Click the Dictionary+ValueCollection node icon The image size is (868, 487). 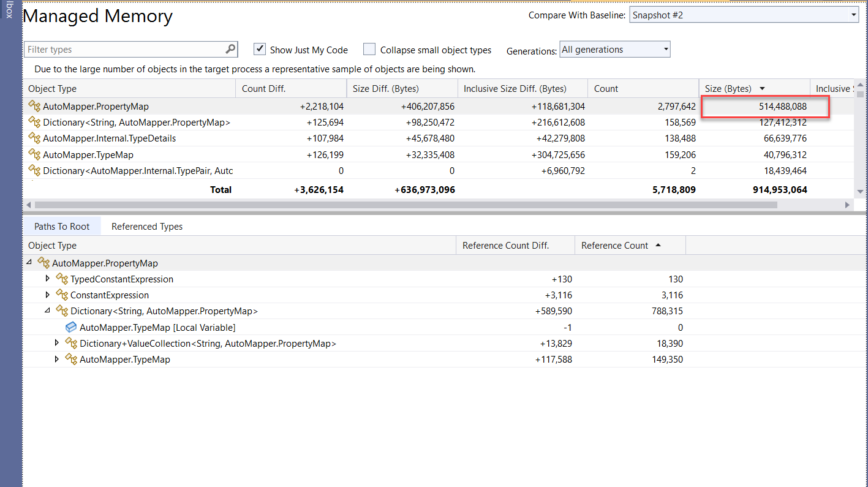point(71,343)
